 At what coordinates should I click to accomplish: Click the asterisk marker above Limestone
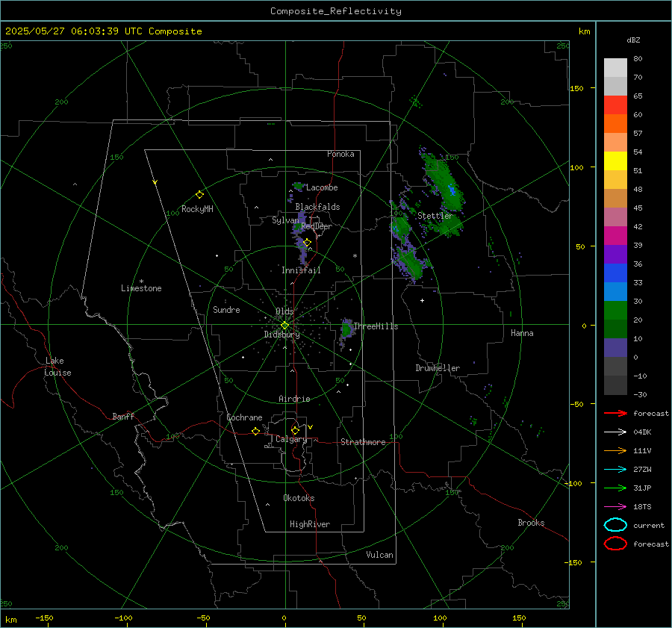pos(141,282)
